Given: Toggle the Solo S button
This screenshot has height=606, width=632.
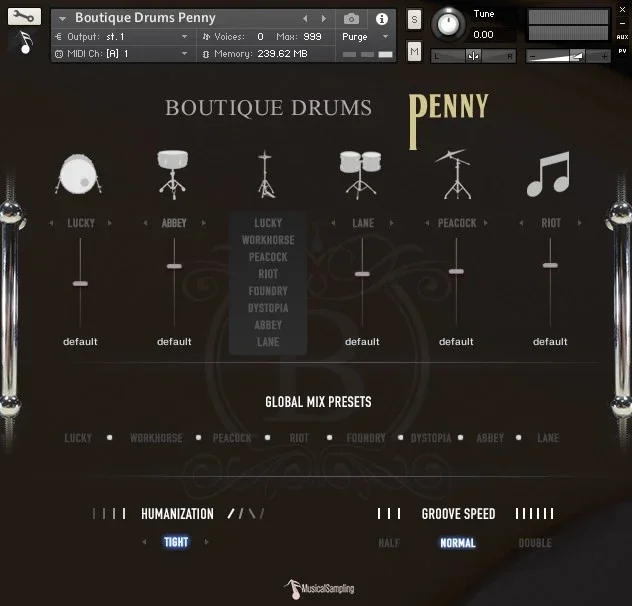Looking at the screenshot, I should 414,19.
